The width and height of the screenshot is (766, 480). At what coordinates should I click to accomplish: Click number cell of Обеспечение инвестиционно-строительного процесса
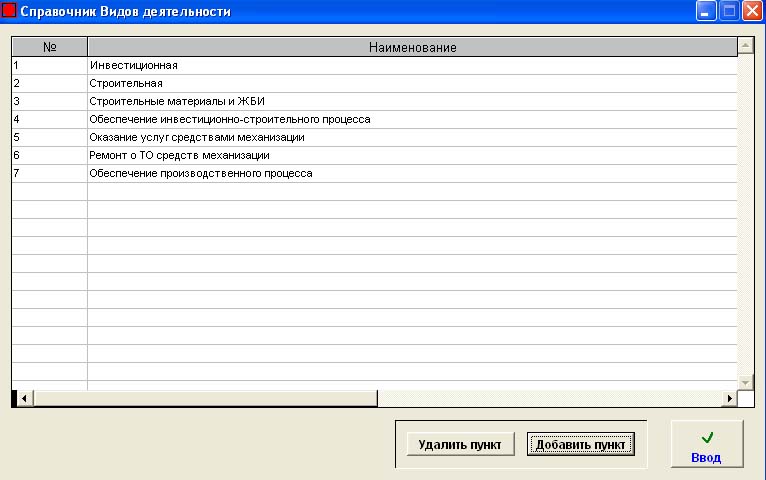(x=49, y=120)
